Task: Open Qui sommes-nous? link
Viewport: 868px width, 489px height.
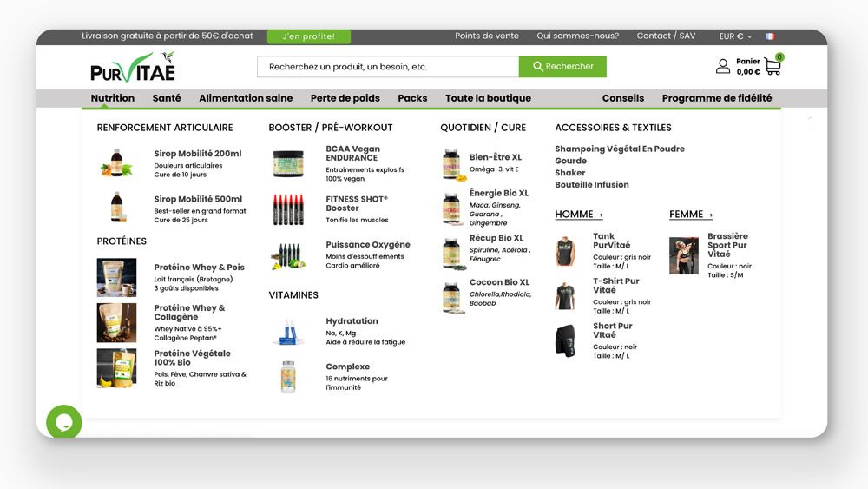Action: point(577,36)
